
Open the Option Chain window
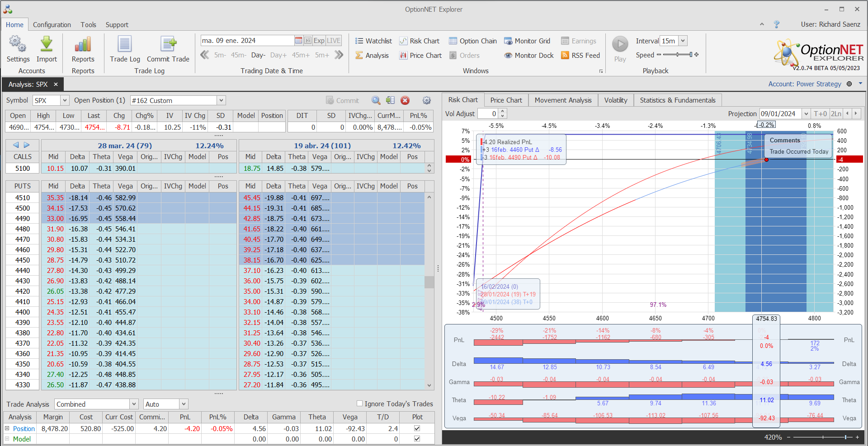point(472,41)
